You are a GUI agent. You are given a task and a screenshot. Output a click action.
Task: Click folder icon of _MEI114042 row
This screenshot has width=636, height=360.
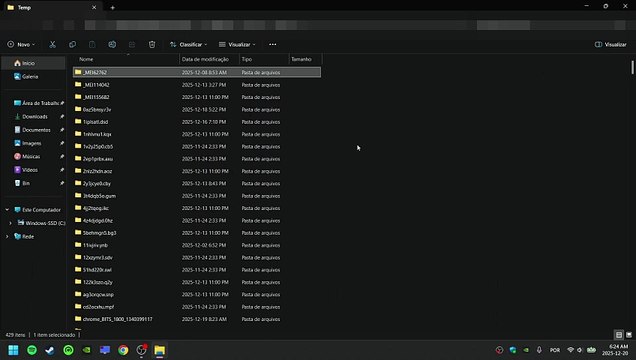point(78,84)
